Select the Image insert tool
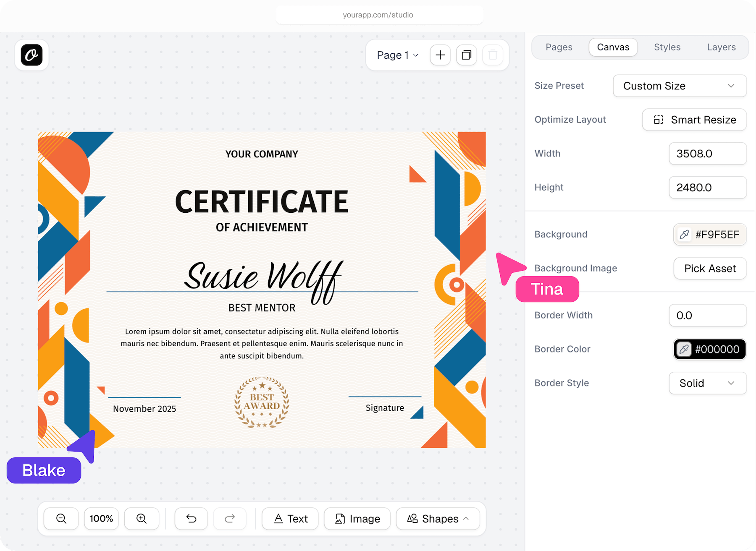The image size is (756, 551). pos(357,519)
